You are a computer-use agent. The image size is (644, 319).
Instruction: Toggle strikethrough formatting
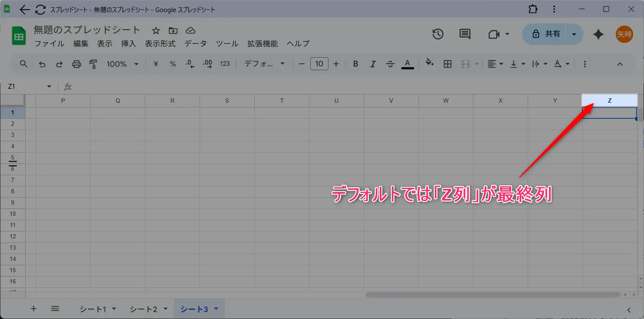[390, 64]
